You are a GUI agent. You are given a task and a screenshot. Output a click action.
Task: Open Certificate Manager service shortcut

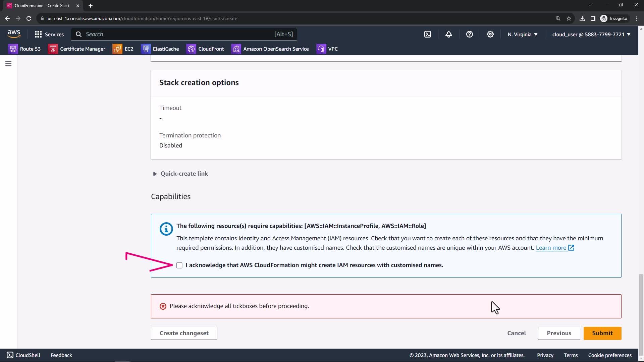(77, 49)
